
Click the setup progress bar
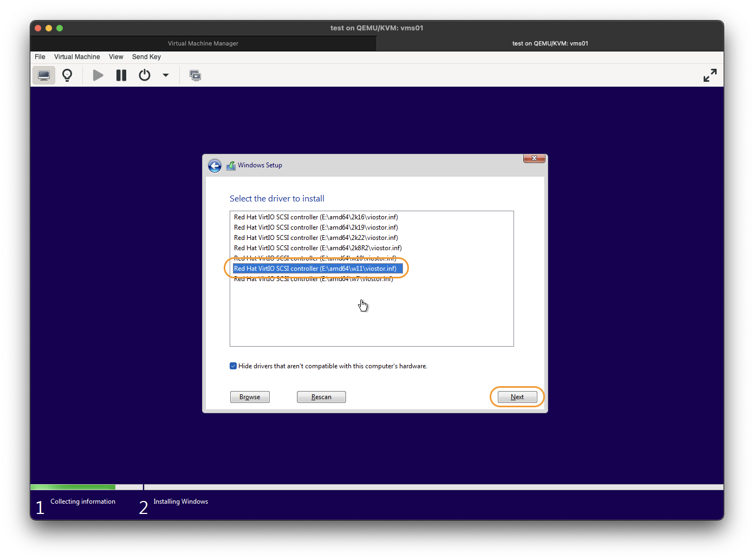[x=377, y=487]
